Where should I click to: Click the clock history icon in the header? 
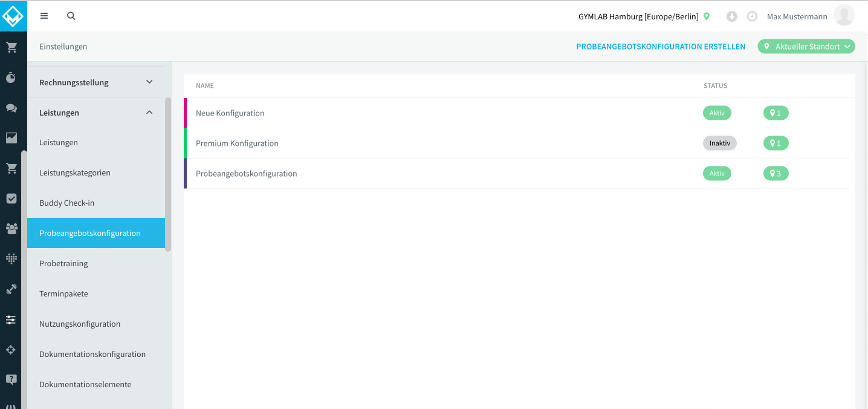(x=752, y=16)
